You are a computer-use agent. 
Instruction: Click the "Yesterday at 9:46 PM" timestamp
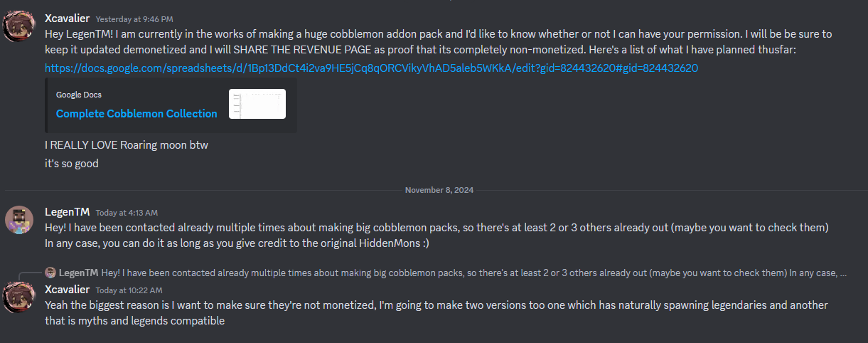[134, 19]
